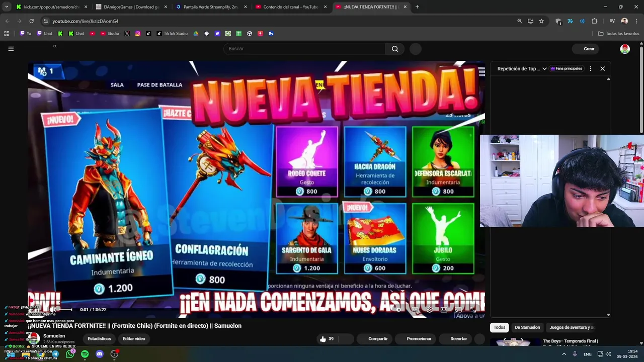The image size is (644, 362).
Task: Open the video player settings gear
Action: pos(429,310)
